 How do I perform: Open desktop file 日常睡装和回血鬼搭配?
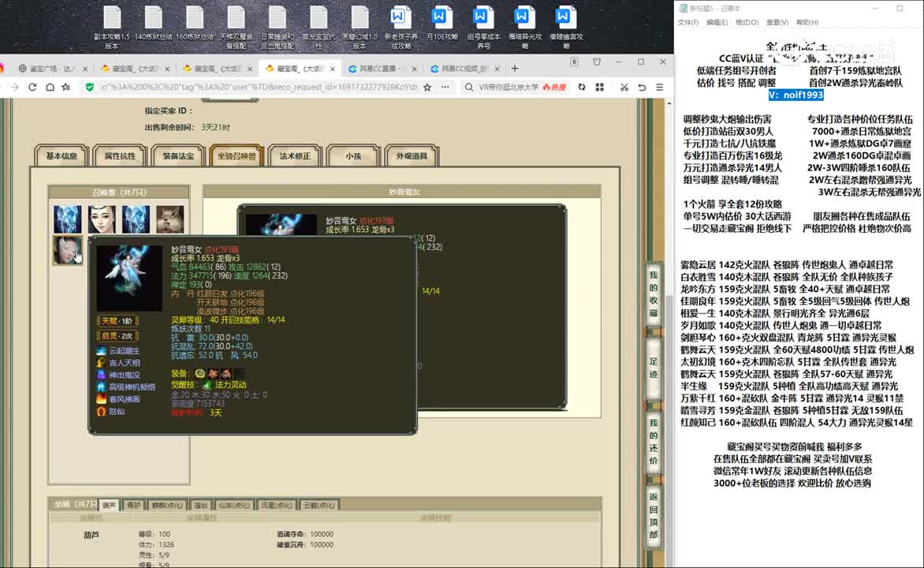[277, 28]
